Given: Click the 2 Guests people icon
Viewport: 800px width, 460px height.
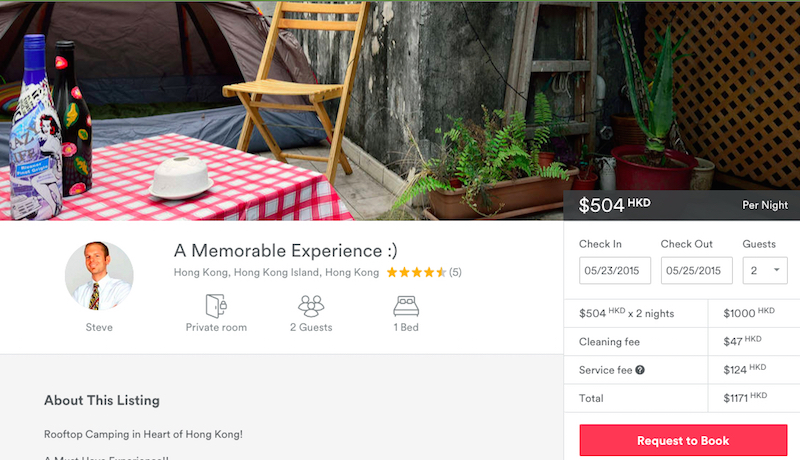Looking at the screenshot, I should (311, 305).
